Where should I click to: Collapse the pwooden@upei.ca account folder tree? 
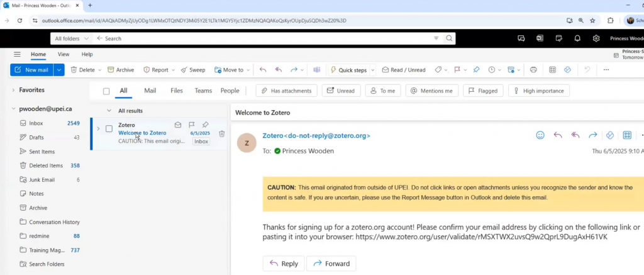13,109
